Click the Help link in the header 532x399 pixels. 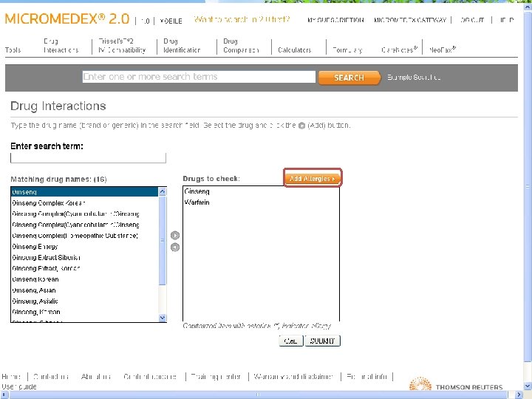506,20
